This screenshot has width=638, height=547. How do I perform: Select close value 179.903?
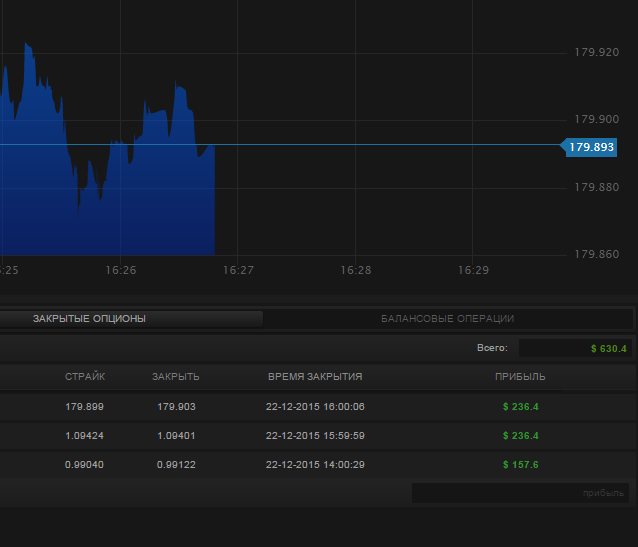[176, 407]
